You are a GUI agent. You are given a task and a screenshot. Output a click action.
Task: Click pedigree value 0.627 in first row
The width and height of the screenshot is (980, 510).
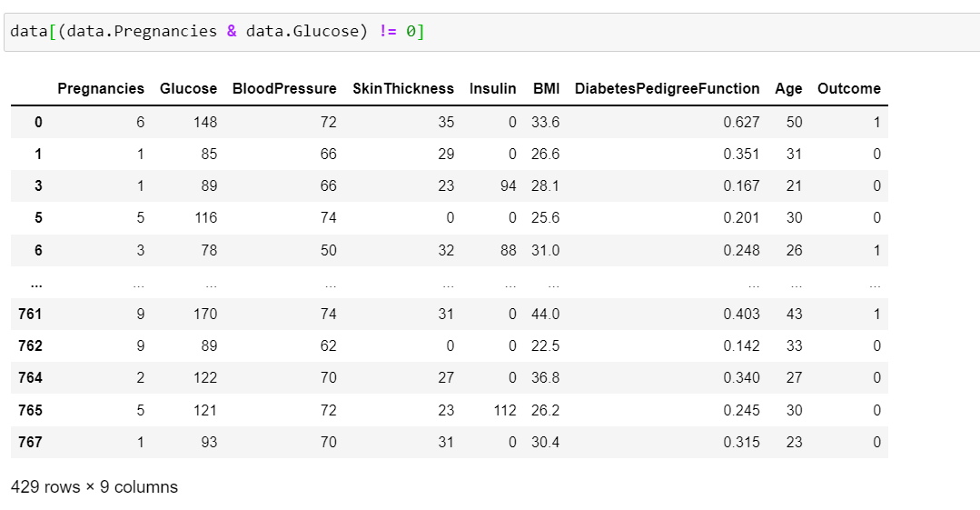(x=741, y=122)
